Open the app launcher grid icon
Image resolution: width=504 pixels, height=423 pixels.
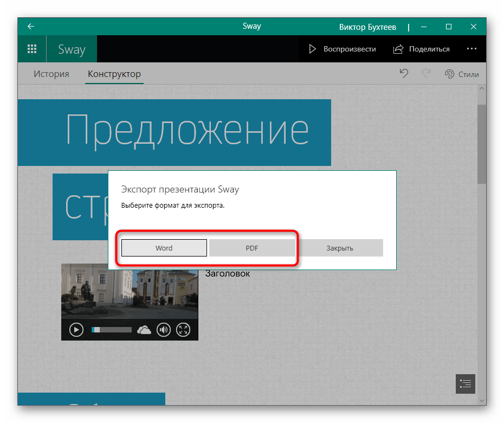[x=32, y=49]
